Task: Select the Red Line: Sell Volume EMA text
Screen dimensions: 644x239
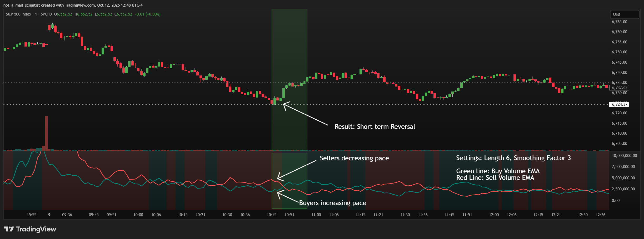Action: coord(495,178)
